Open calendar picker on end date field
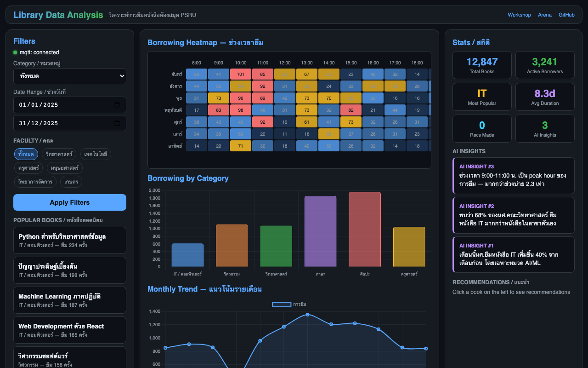The width and height of the screenshot is (588, 368). [117, 123]
